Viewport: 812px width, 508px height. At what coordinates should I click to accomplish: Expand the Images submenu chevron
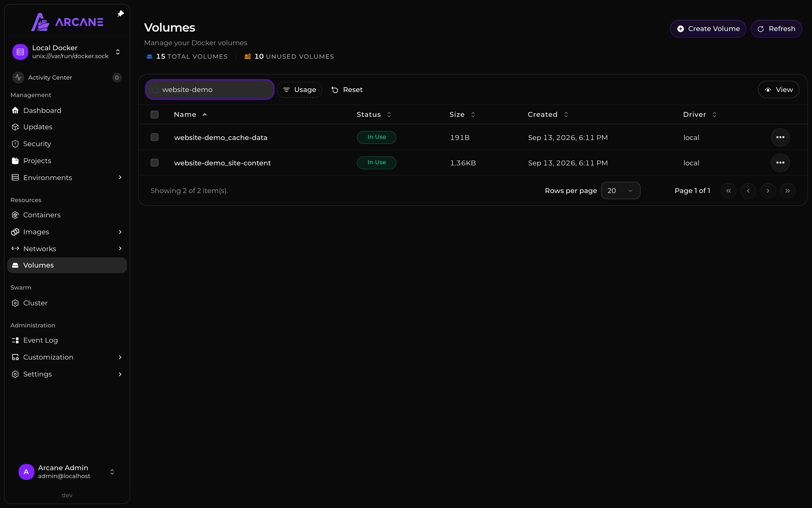click(x=120, y=232)
